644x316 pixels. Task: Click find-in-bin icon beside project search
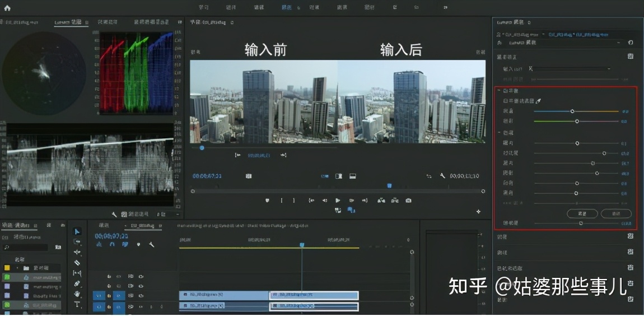58,248
